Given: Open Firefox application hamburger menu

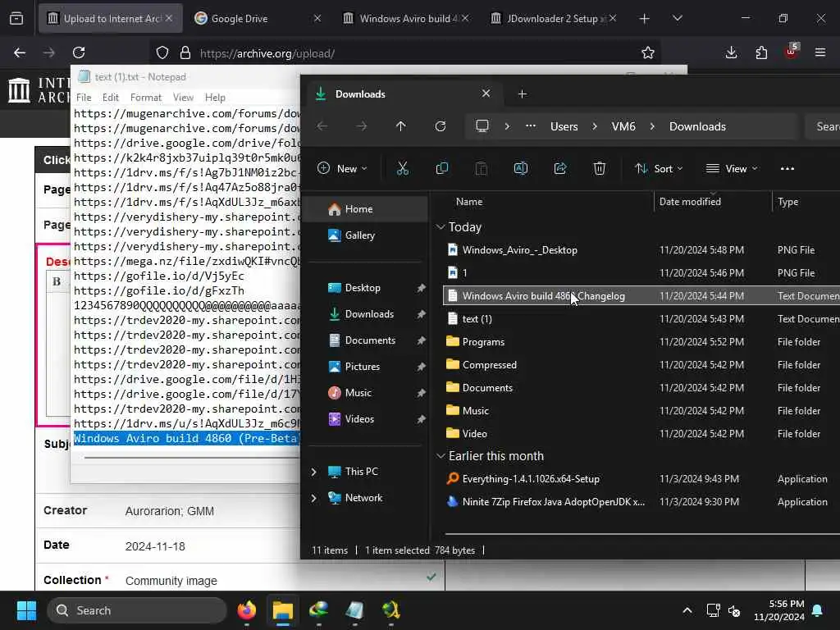Looking at the screenshot, I should [x=820, y=52].
